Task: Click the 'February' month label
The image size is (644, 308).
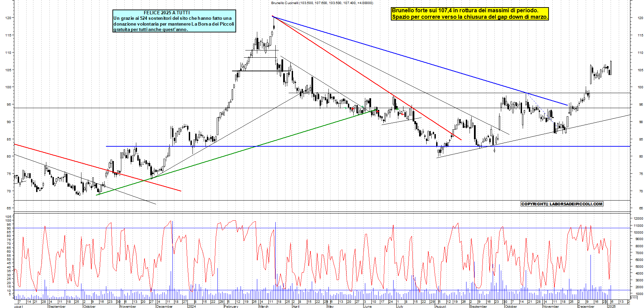Action: click(231, 306)
